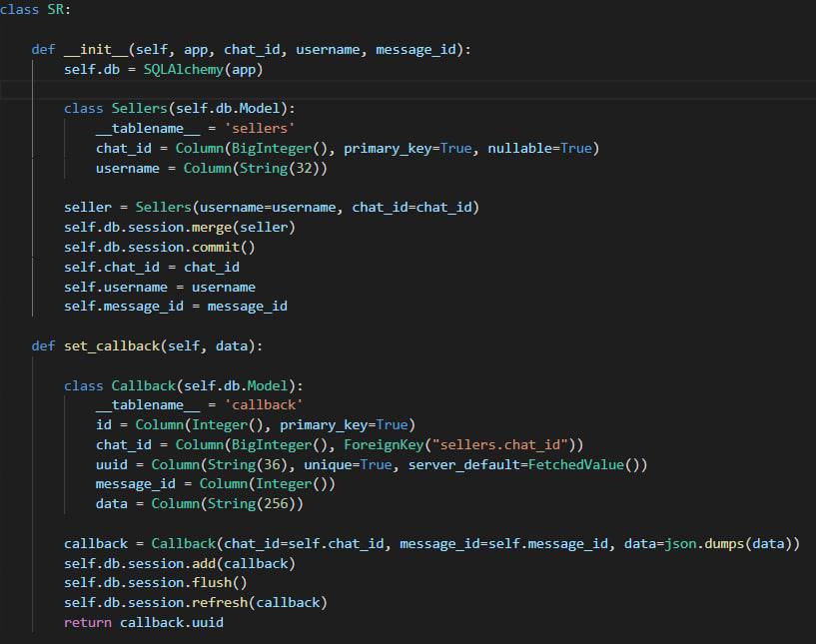Click the 'String(36)' type in uuid column
Viewport: 816px width, 644px height.
pyautogui.click(x=247, y=464)
